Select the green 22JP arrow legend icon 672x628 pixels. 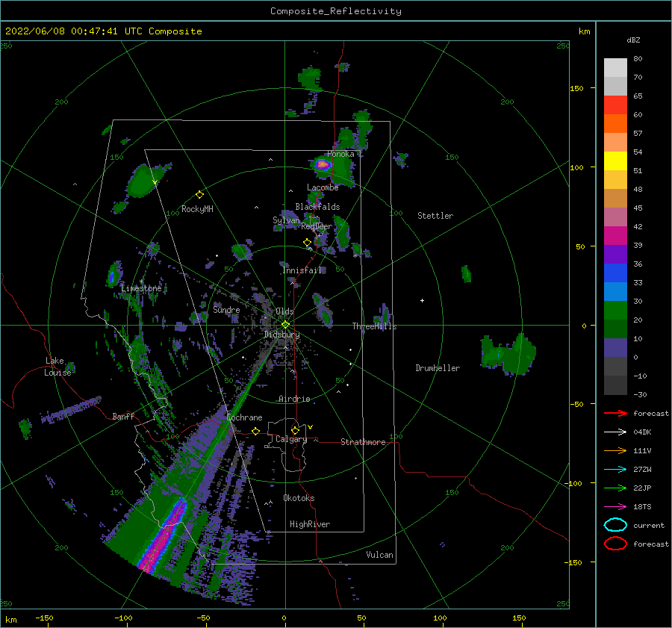(615, 488)
